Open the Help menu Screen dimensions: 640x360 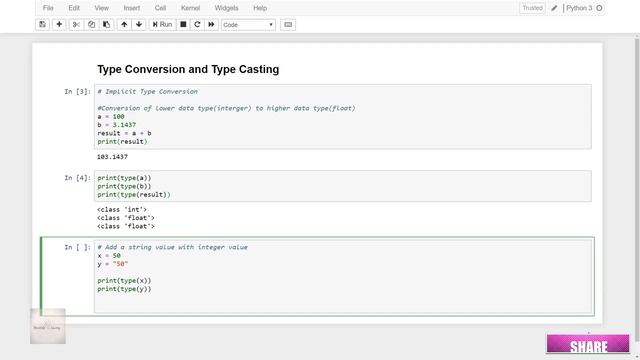click(260, 8)
